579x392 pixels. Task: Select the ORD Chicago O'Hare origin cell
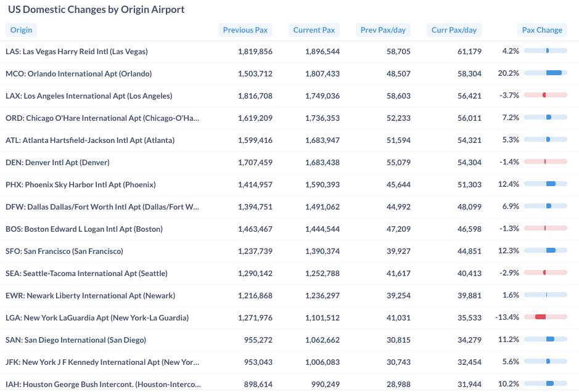tap(102, 118)
